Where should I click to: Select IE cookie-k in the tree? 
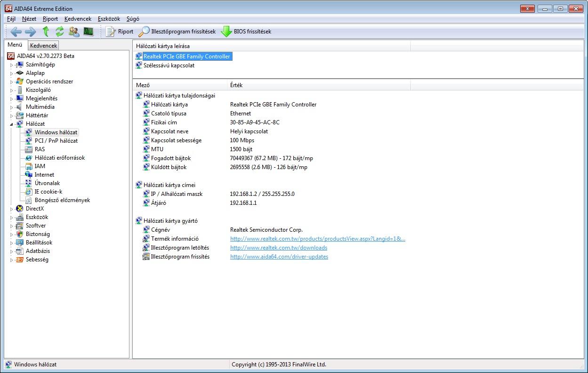point(48,192)
